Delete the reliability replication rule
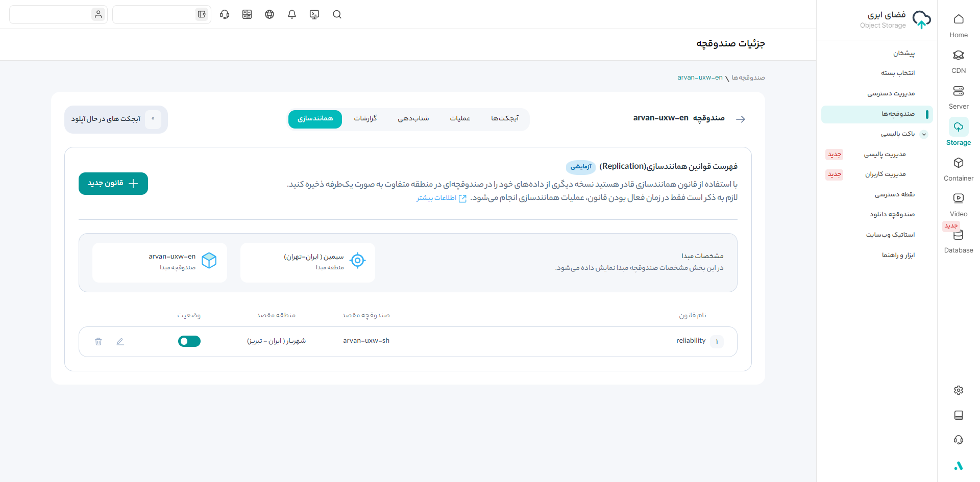980x482 pixels. click(99, 342)
